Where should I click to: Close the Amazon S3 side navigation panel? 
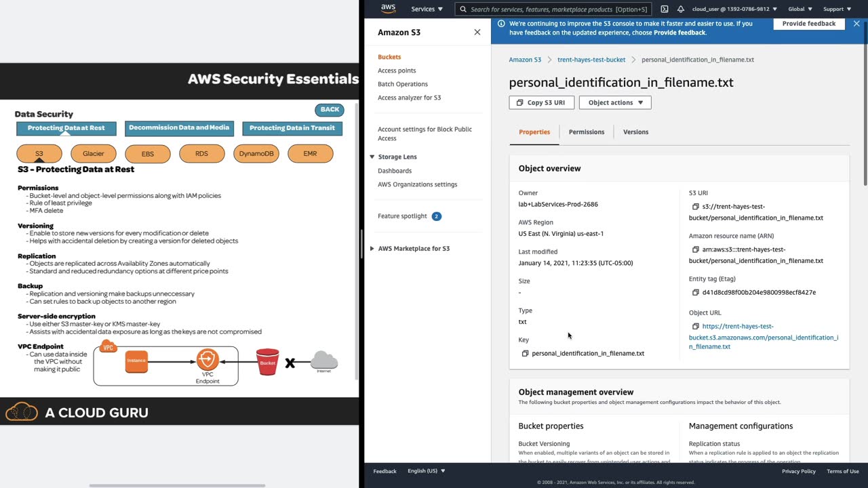tap(477, 32)
